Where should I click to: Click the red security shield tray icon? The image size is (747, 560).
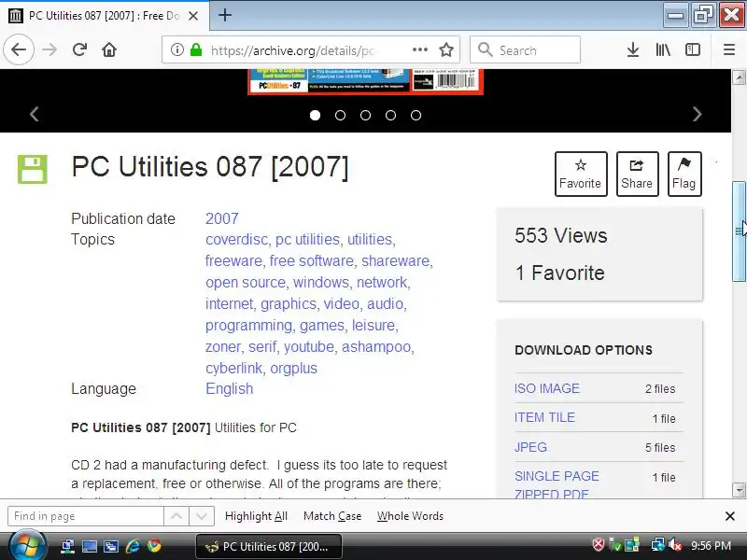599,545
